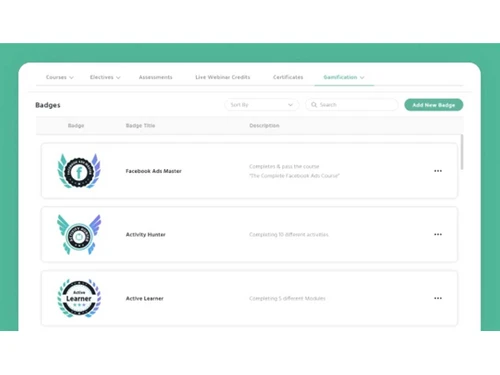Screen dimensions: 500x375
Task: Switch to Live Webinar Credits tab
Action: pyautogui.click(x=223, y=77)
